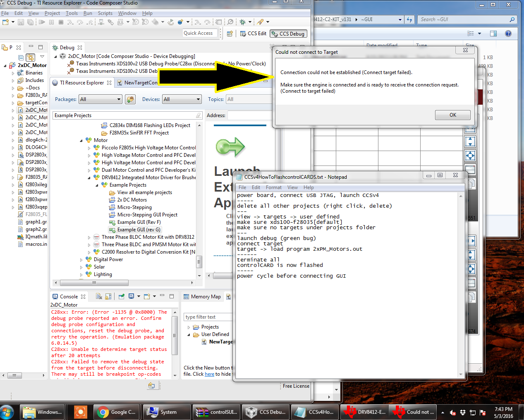Image resolution: width=524 pixels, height=420 pixels.
Task: Click the Open Perspective icon
Action: click(x=230, y=34)
